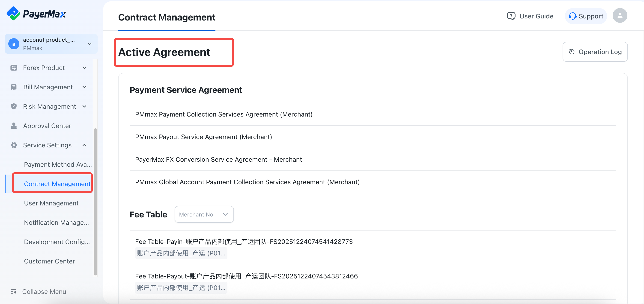Viewport: 644px width, 304px height.
Task: Expand the Bill Management submenu chevron
Action: pyautogui.click(x=84, y=87)
